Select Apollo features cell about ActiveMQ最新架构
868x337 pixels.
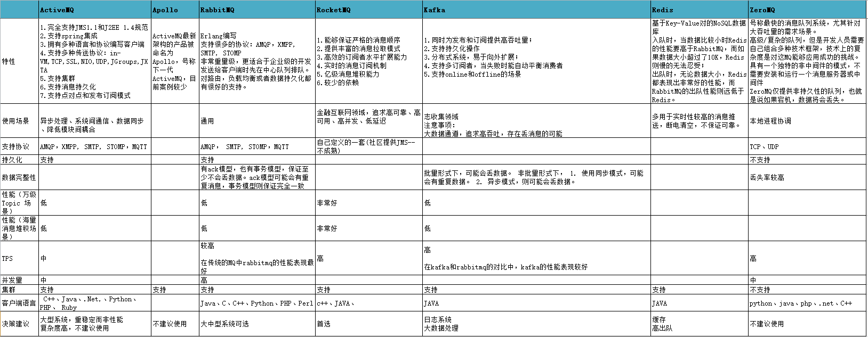(175, 61)
